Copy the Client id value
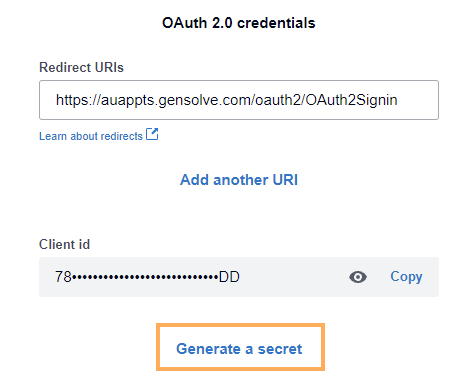471x378 pixels. click(406, 277)
